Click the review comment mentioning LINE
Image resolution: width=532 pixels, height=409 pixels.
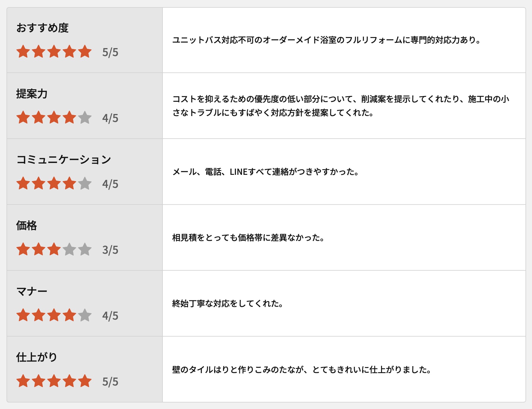(x=265, y=172)
